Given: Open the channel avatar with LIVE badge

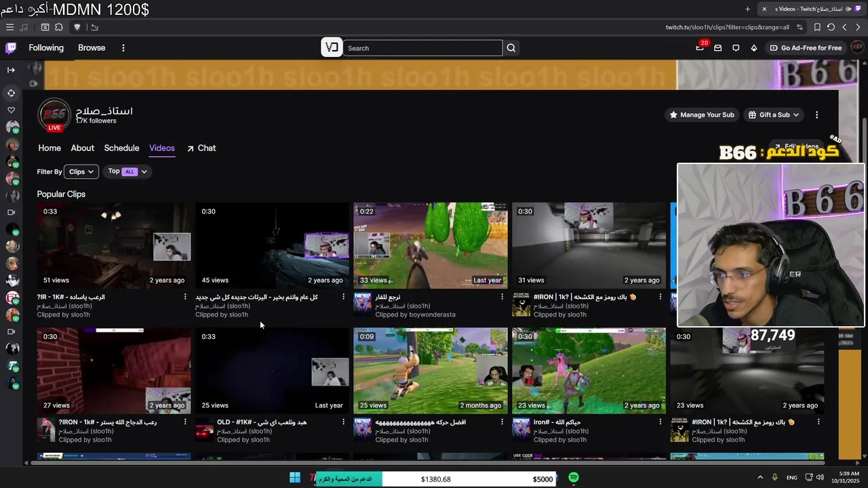Looking at the screenshot, I should pos(54,115).
